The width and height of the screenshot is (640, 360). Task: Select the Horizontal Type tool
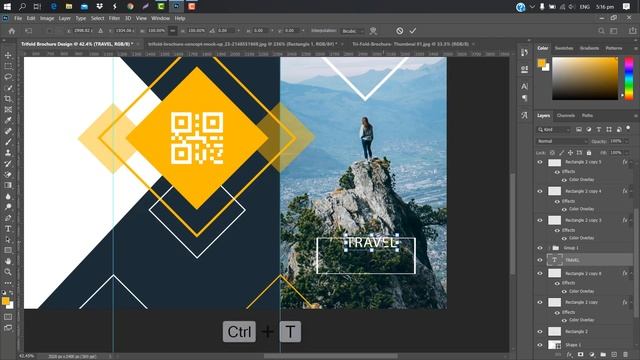(8, 229)
